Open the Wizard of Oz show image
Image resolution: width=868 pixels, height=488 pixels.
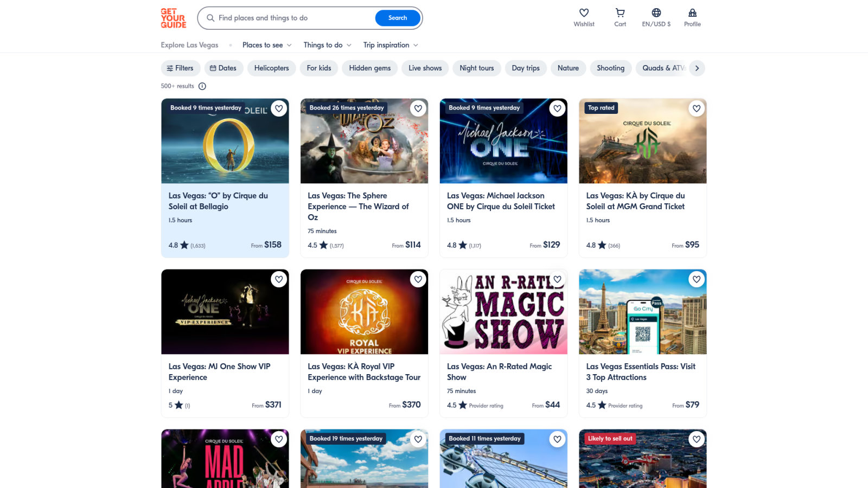(365, 141)
